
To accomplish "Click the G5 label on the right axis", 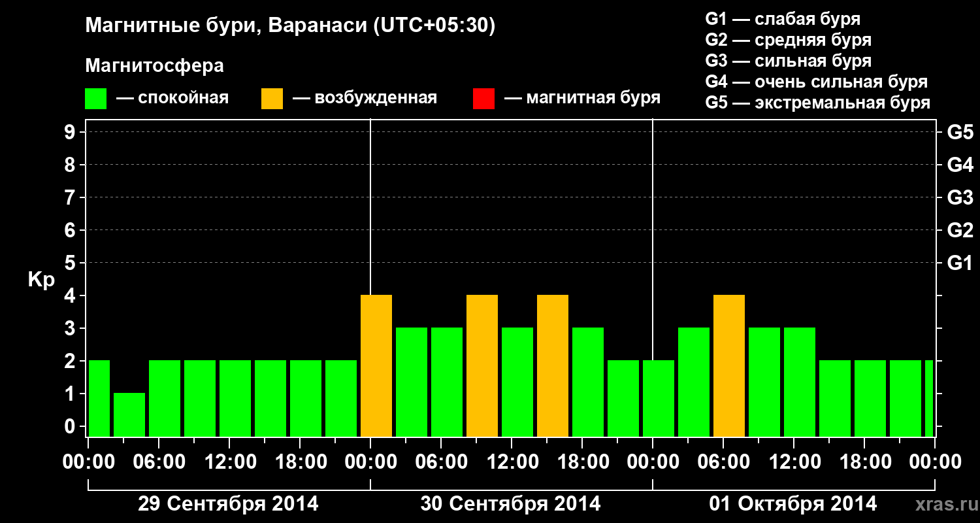I will (x=960, y=132).
